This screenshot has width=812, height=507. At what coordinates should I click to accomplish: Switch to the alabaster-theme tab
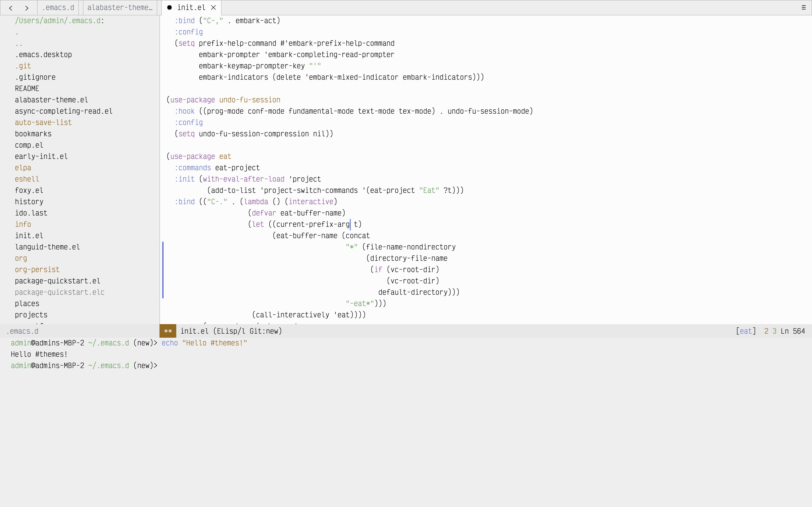pos(120,7)
